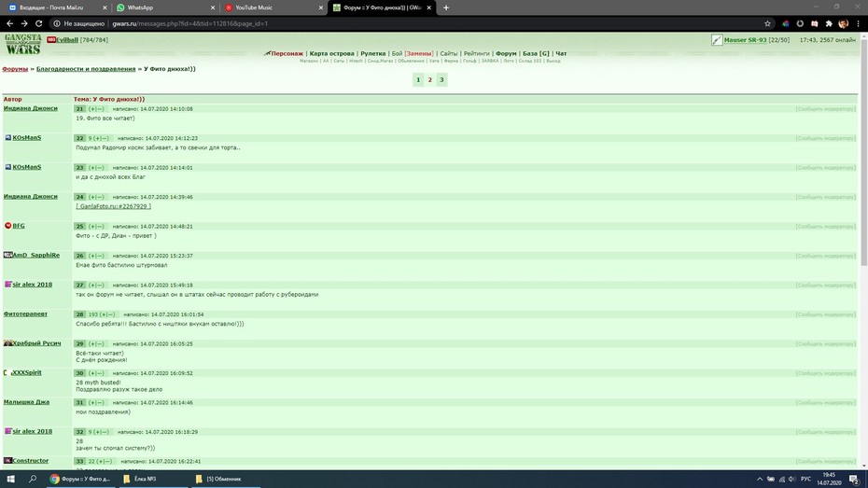Click the icon beside Храбрый Русич

[7, 343]
